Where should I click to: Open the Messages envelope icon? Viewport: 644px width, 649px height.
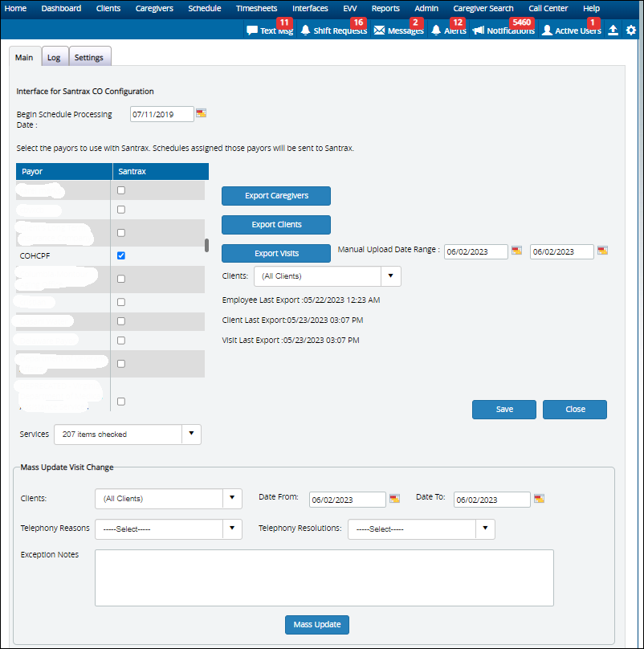coord(379,31)
